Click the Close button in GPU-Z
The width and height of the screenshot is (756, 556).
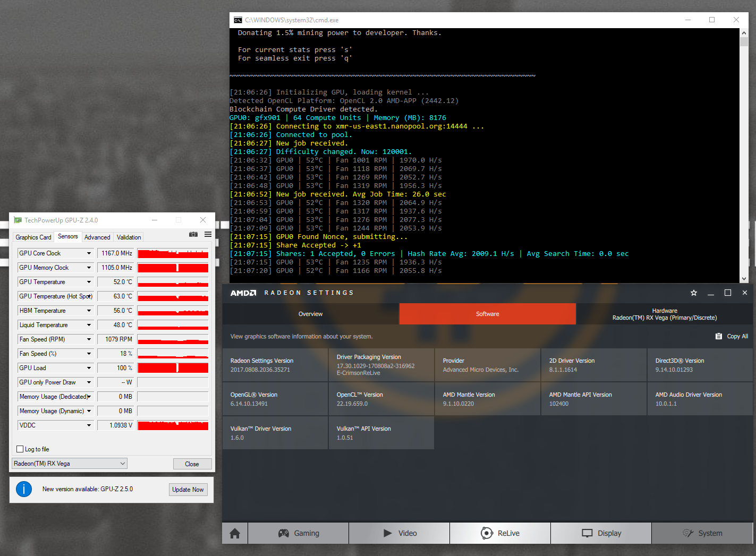tap(192, 464)
